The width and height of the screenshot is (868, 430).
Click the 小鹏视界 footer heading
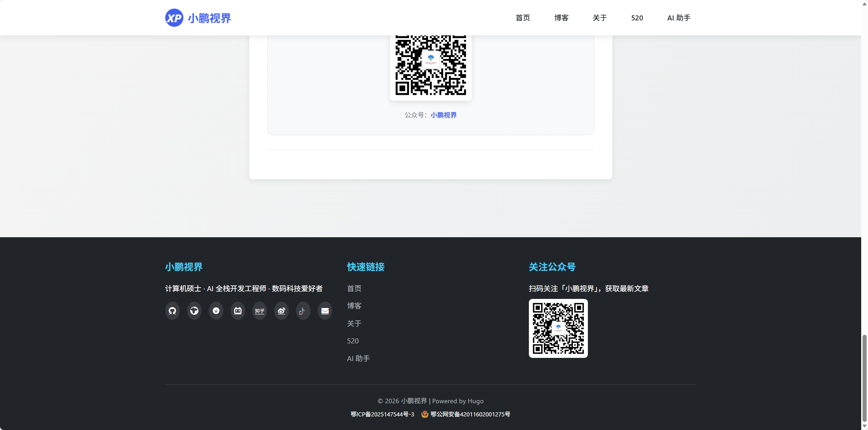click(184, 267)
